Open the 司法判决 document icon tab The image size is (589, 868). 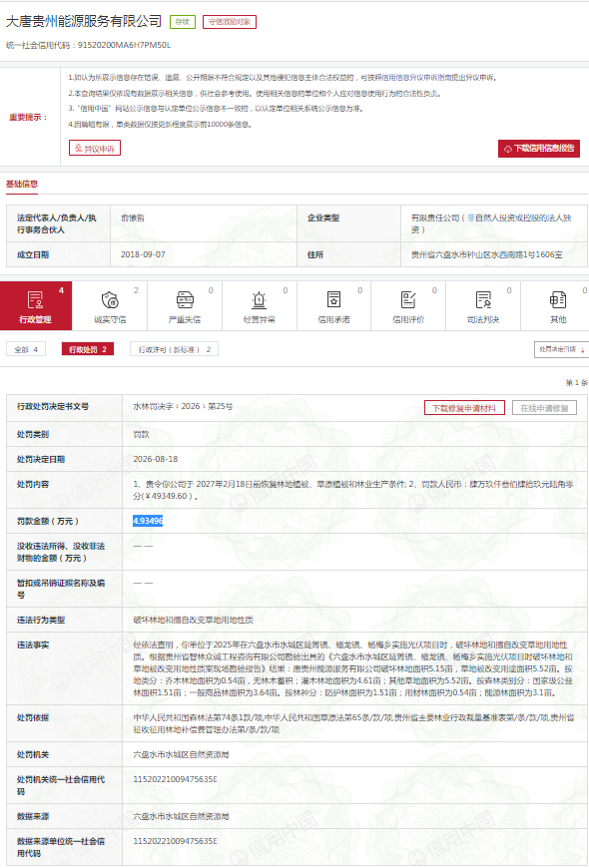click(x=483, y=300)
